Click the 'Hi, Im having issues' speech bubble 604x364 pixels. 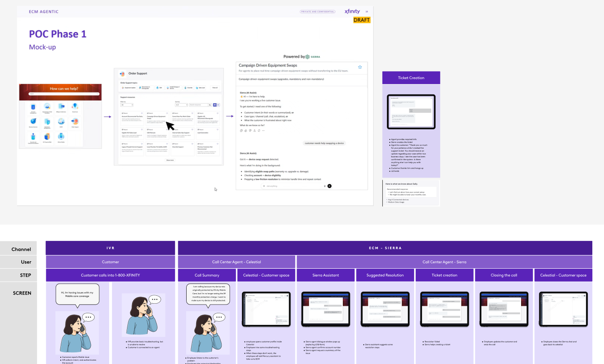tap(77, 294)
